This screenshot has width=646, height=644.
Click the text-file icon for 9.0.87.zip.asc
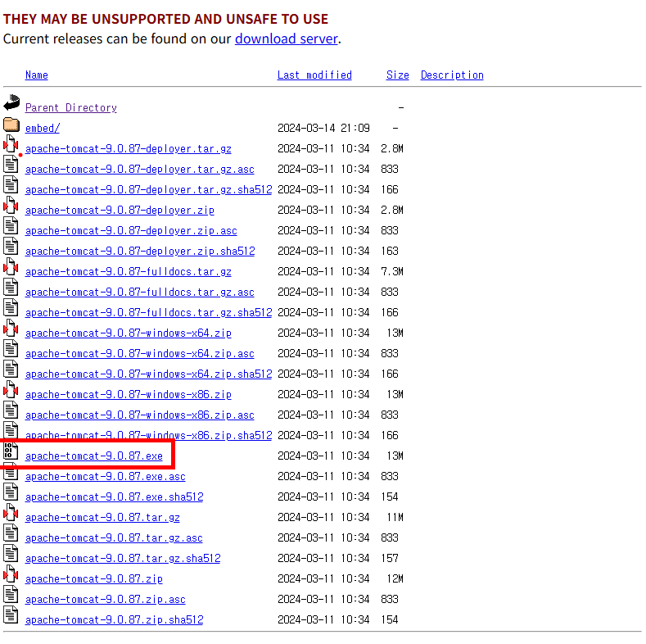coord(11,594)
